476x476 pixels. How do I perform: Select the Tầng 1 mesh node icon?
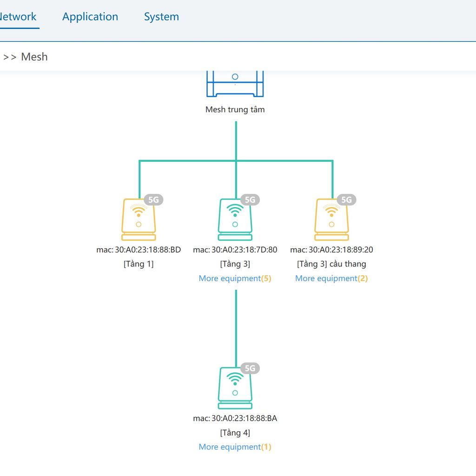(139, 219)
